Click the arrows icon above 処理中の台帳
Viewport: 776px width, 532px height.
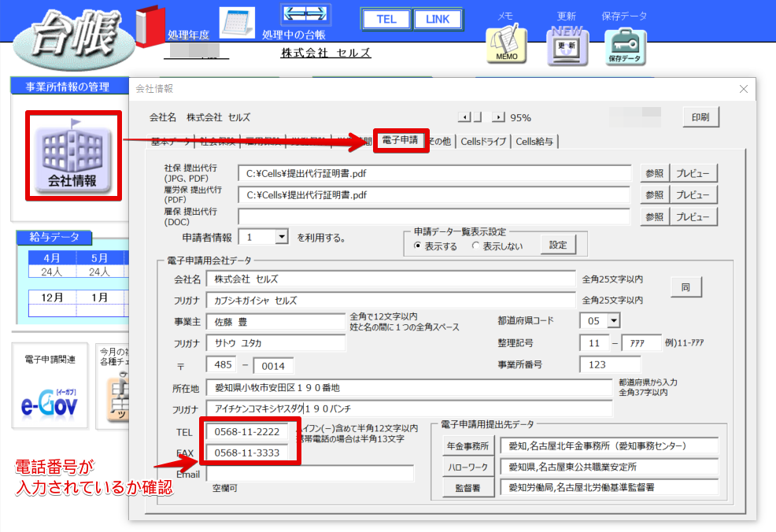[x=305, y=14]
